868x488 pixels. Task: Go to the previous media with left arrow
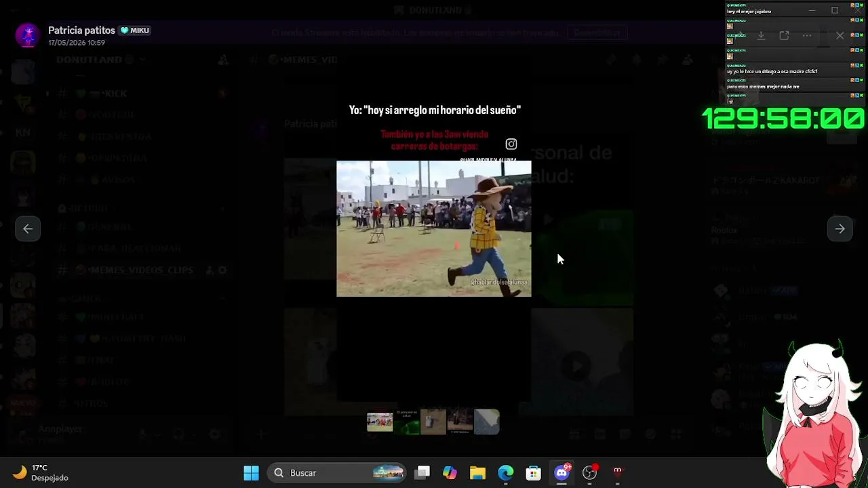(28, 229)
